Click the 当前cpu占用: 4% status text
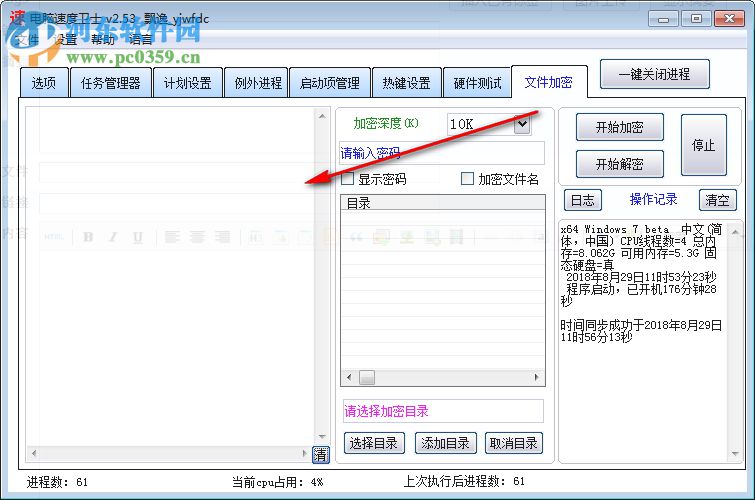755x500 pixels. coord(277,482)
